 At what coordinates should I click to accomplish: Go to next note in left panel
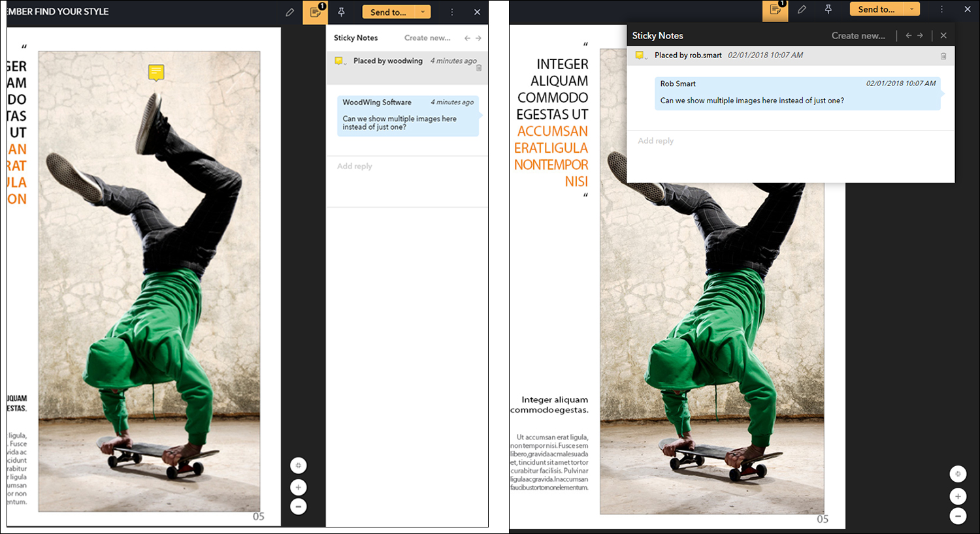[x=478, y=39]
